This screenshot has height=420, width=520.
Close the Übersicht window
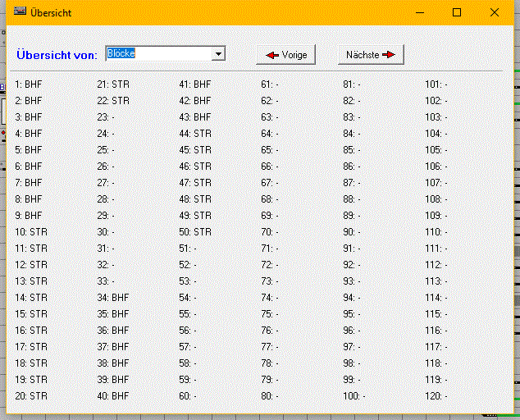click(495, 12)
